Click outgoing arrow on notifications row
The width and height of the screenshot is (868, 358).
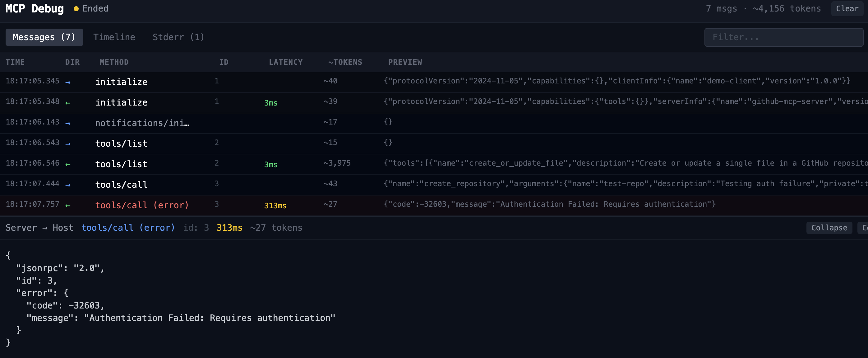68,123
